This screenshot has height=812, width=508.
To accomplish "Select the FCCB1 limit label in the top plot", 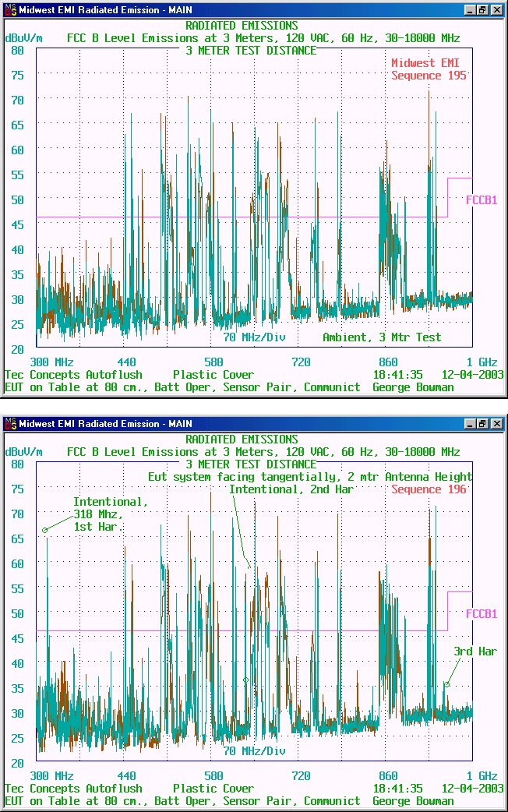I will [482, 200].
